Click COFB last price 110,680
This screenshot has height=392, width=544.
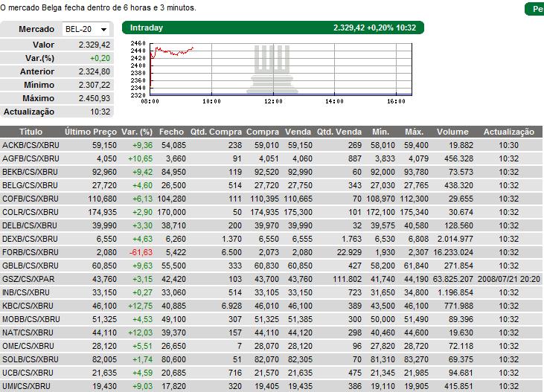(x=103, y=199)
